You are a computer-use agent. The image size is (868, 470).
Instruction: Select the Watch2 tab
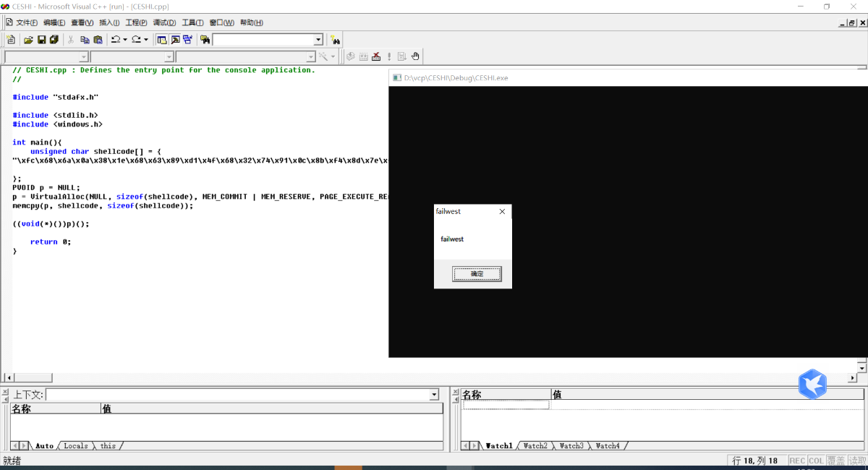(535, 446)
